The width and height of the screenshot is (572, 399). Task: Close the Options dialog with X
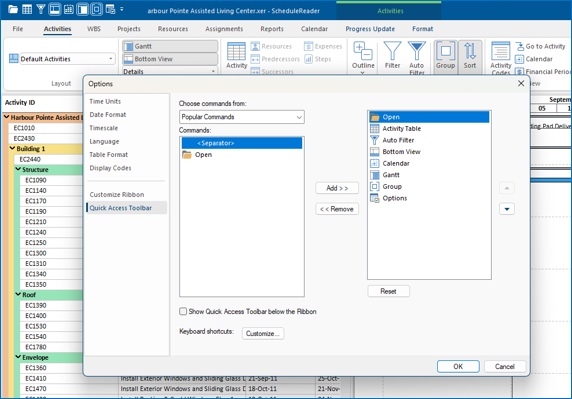[521, 84]
